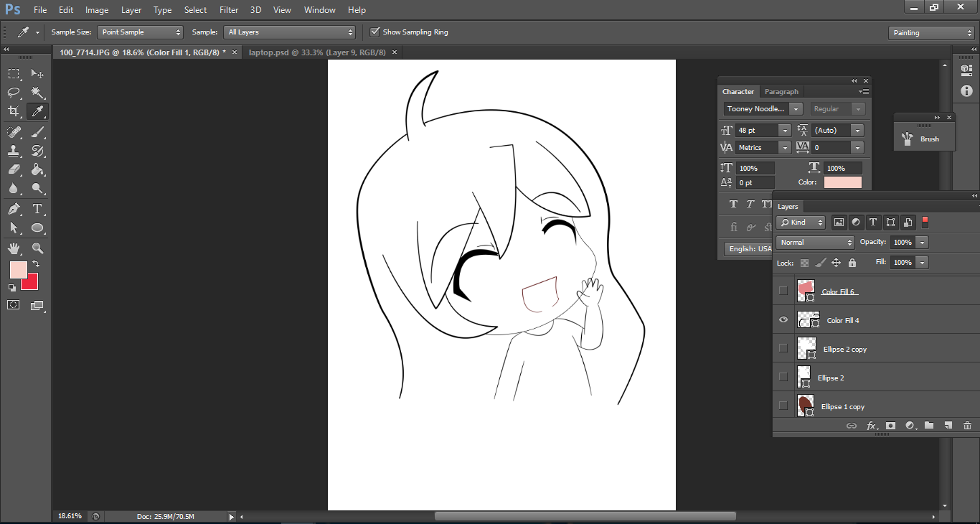Switch to Paragraph panel tab
The height and width of the screenshot is (524, 980).
click(781, 92)
